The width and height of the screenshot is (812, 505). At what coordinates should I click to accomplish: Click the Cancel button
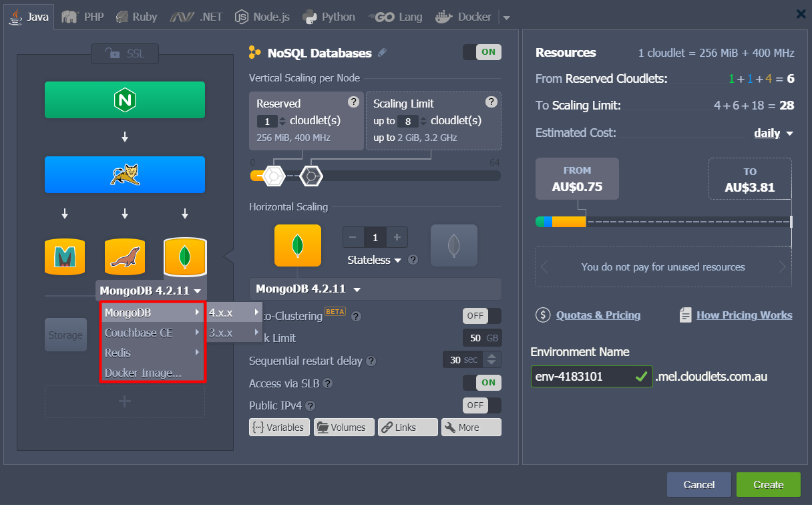[699, 484]
